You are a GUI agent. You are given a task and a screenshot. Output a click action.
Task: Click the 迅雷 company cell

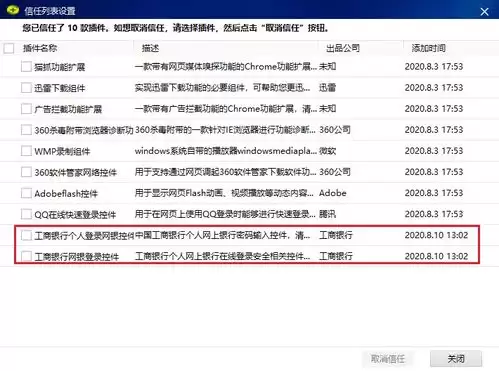click(x=327, y=88)
